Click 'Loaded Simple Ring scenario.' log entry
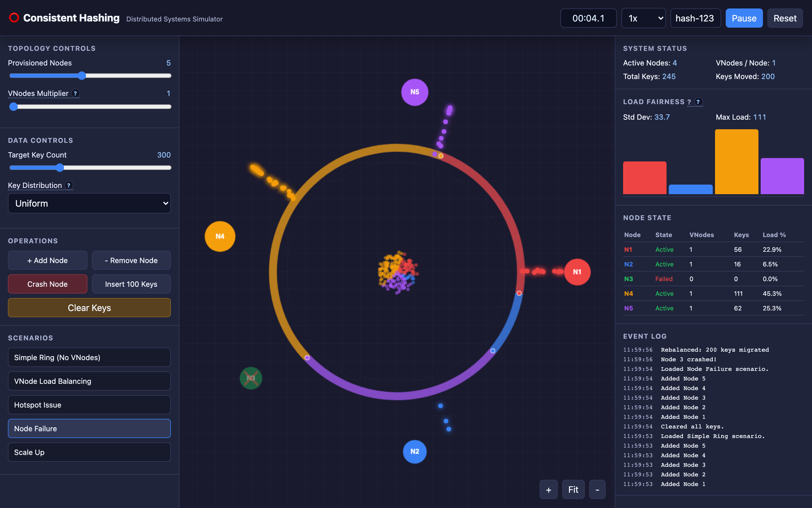 pos(713,436)
